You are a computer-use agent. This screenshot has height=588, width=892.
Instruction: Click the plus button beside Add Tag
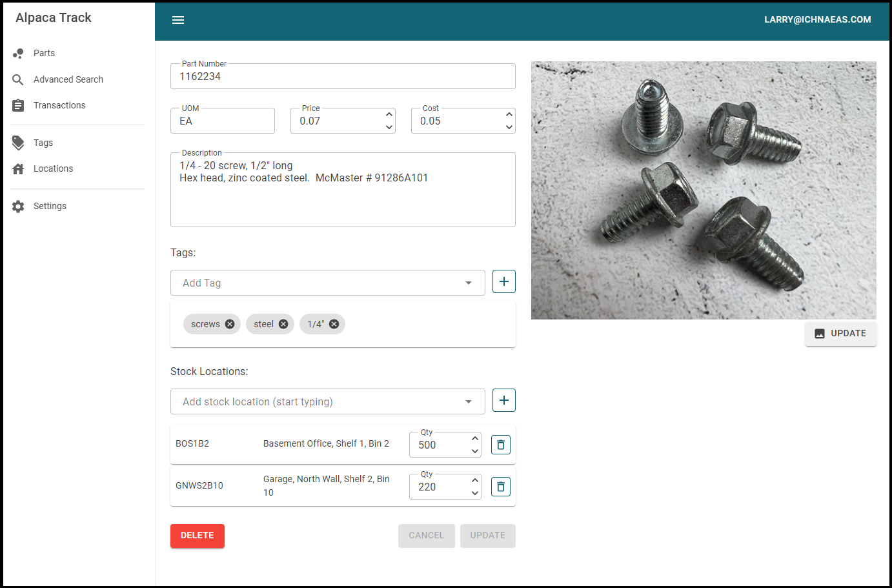pyautogui.click(x=503, y=281)
